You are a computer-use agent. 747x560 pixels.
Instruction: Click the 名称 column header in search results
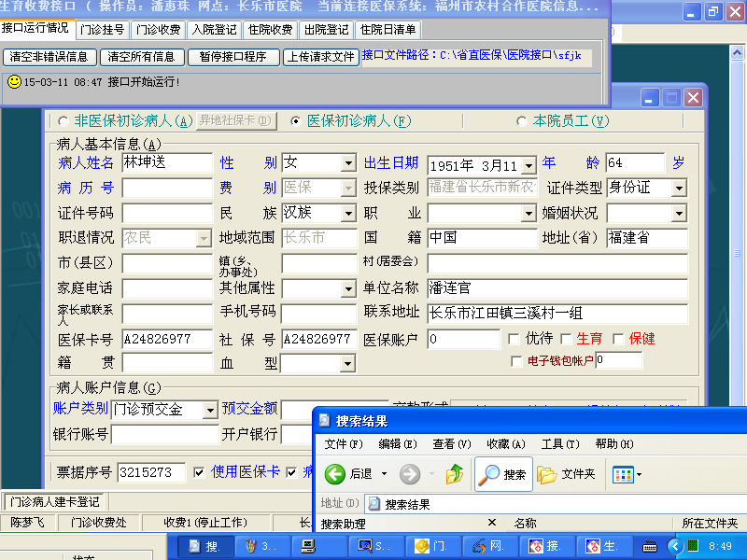(525, 524)
